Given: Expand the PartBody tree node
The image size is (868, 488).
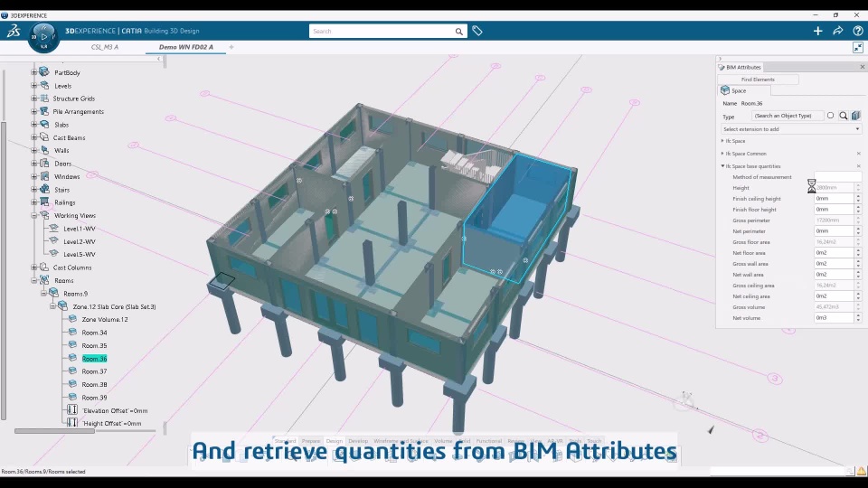Looking at the screenshot, I should coord(33,72).
